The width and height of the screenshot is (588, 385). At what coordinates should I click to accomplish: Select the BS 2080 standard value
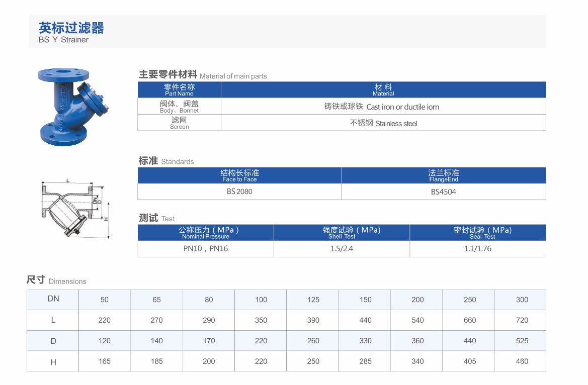point(239,191)
